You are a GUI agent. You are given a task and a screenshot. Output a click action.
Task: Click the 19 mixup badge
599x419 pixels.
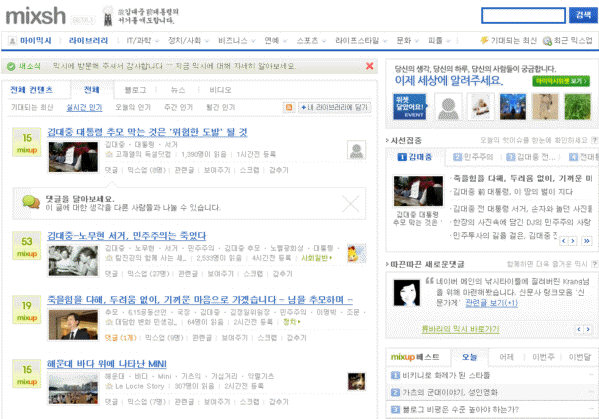[x=26, y=310]
